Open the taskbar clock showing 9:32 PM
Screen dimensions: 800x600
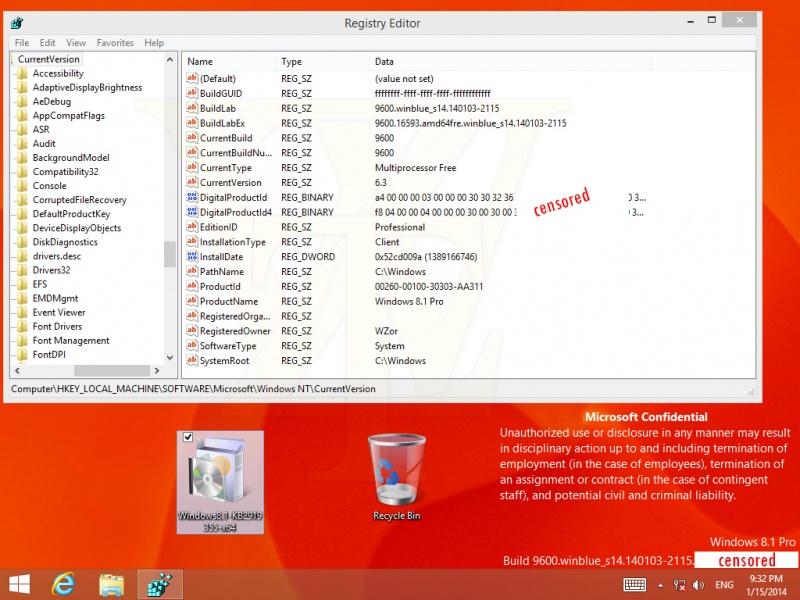pyautogui.click(x=766, y=585)
